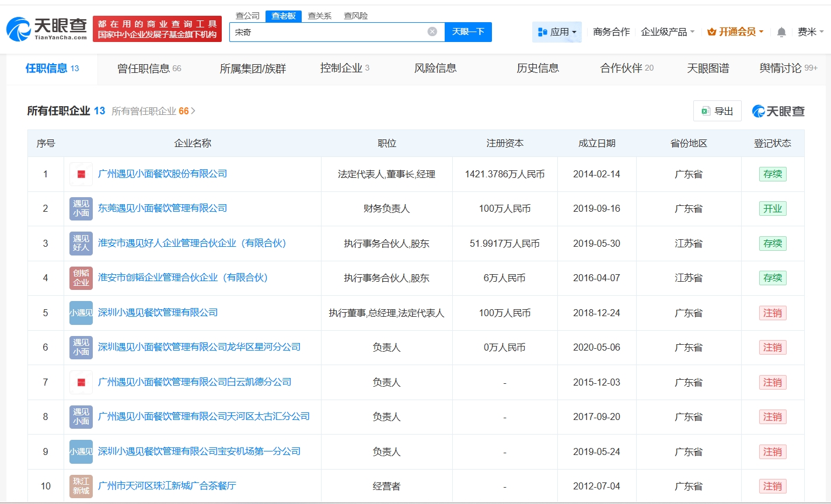Click the 1421.3786万人民币 capital cell

505,174
